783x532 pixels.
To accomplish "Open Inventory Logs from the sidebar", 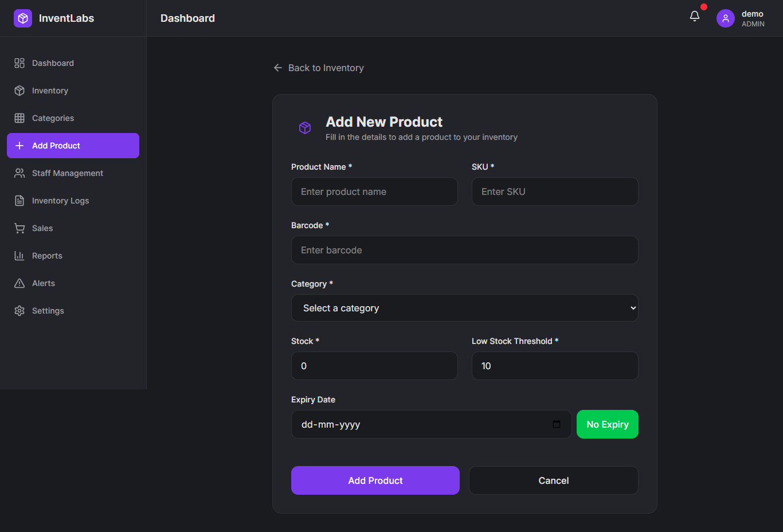I will [x=60, y=201].
